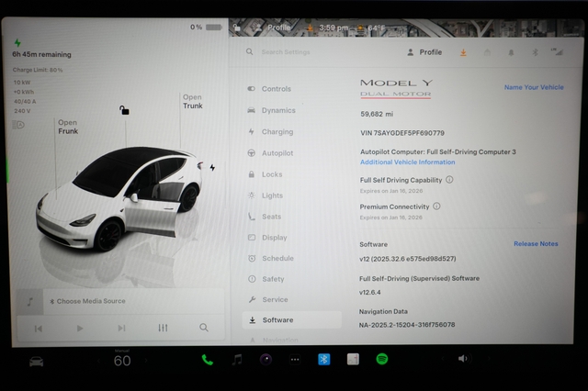Raise volume with right chevron
This screenshot has width=588, height=391.
pos(489,358)
